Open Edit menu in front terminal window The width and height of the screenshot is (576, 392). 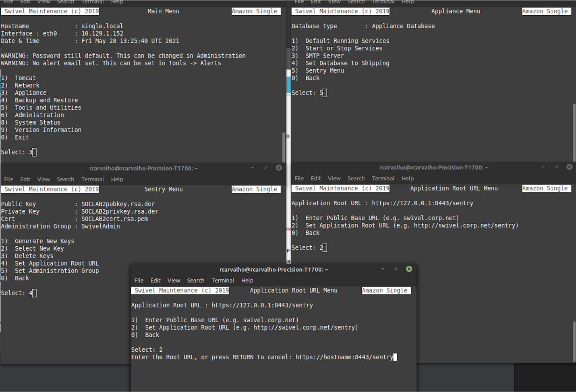coord(155,281)
